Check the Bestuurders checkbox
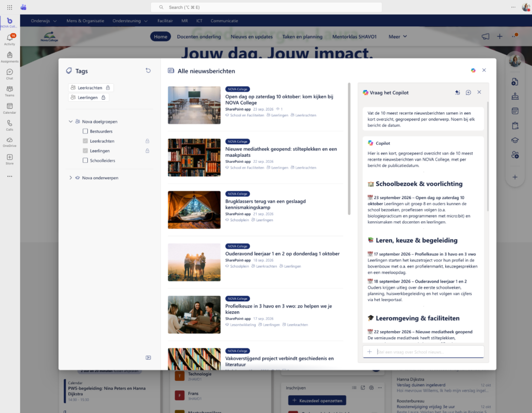Image resolution: width=532 pixels, height=413 pixels. (85, 131)
